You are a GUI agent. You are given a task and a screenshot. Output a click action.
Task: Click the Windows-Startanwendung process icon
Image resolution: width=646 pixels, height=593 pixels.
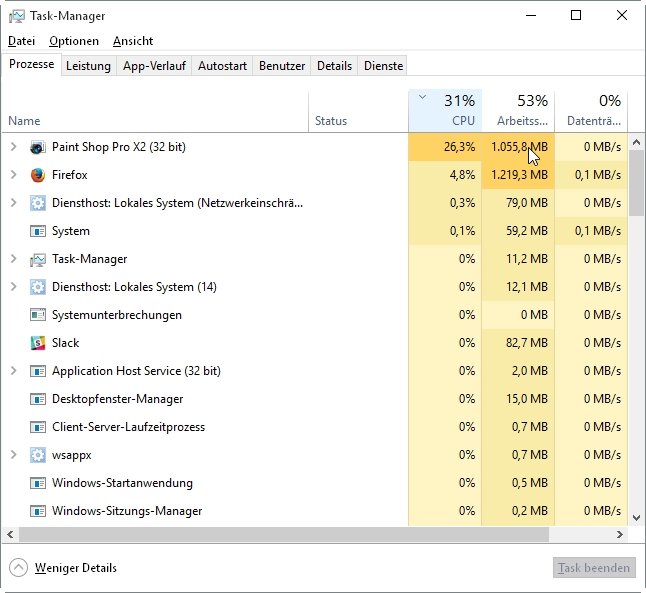37,483
